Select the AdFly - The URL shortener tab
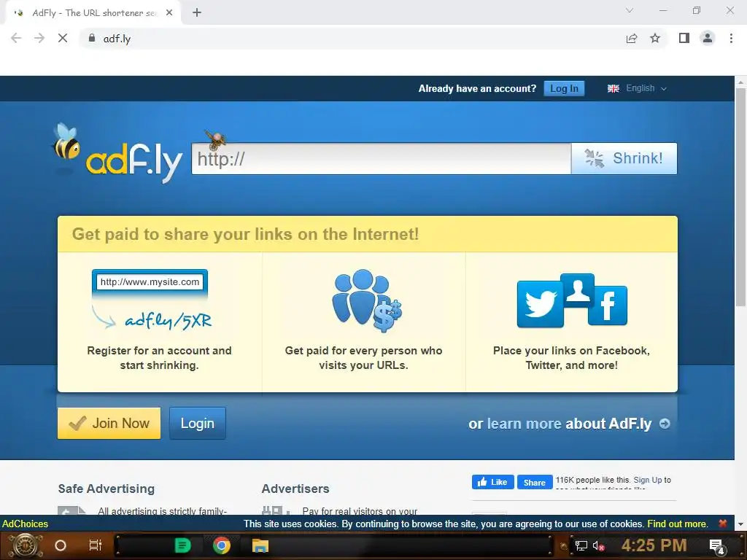 coord(94,13)
